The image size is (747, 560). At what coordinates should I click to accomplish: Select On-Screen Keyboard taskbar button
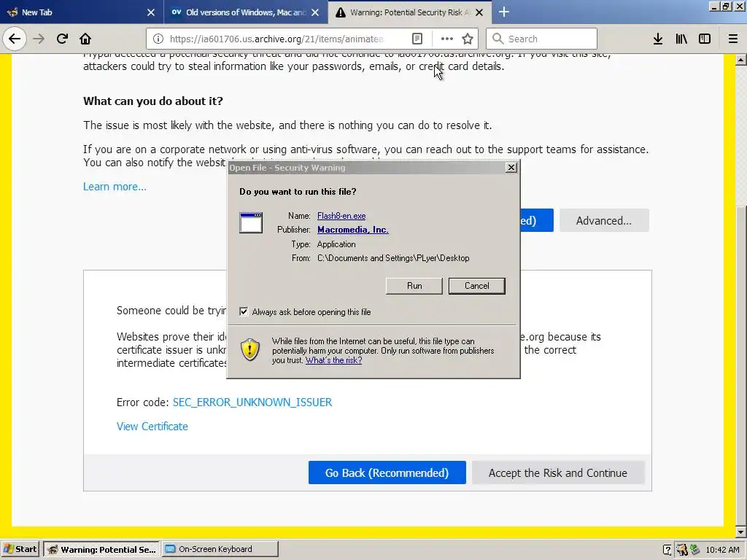(220, 549)
